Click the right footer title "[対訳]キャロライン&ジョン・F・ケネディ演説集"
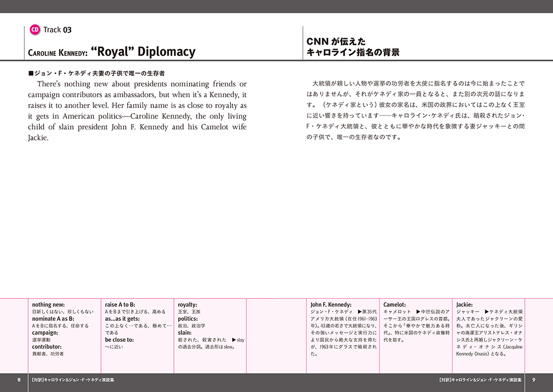 (x=480, y=380)
